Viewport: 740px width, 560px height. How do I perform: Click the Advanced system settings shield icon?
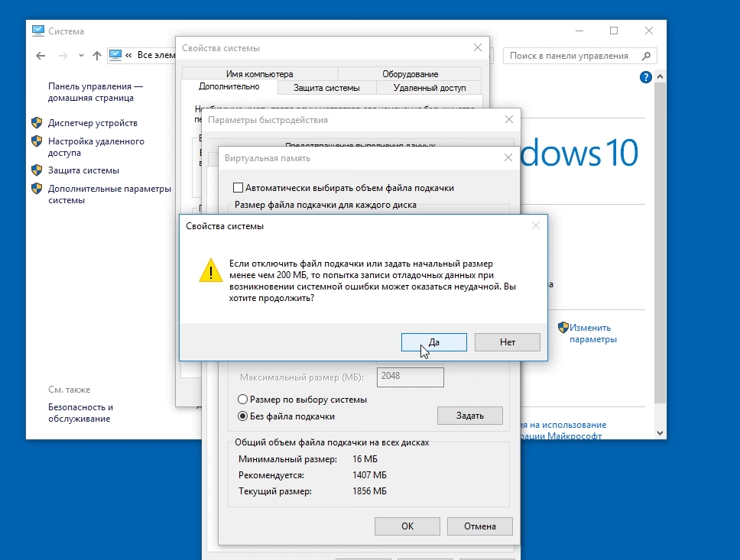pos(36,189)
